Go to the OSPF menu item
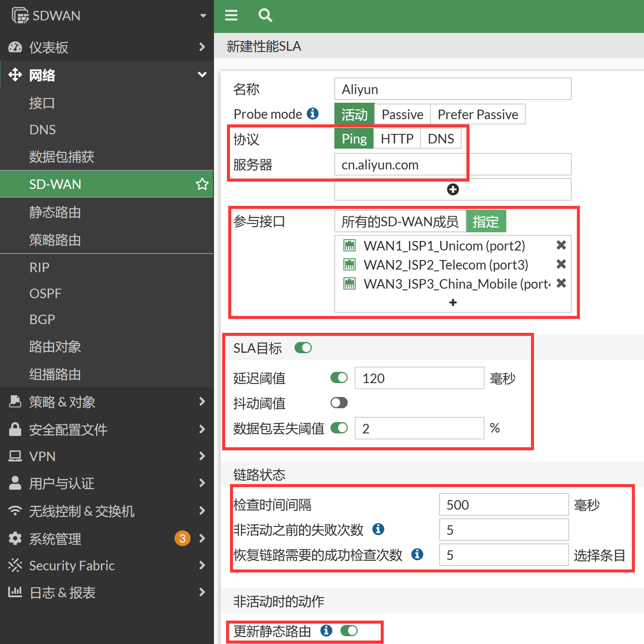The image size is (644, 644). 45,293
